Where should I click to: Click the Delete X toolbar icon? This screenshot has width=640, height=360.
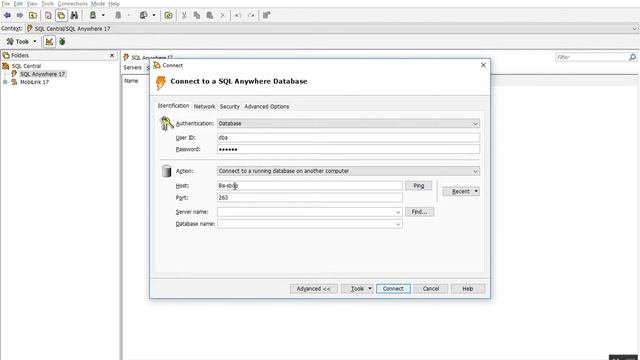222,16
